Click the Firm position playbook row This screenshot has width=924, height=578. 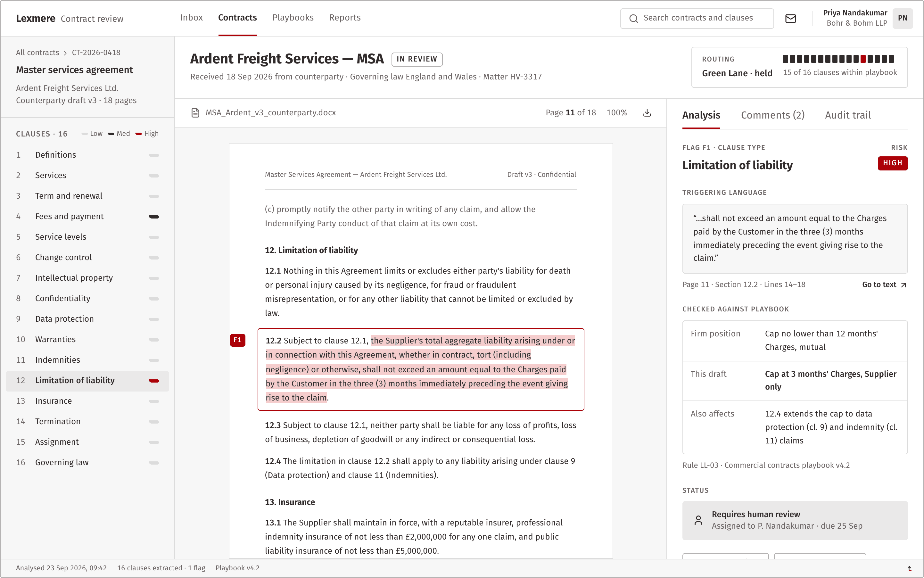[x=795, y=341]
